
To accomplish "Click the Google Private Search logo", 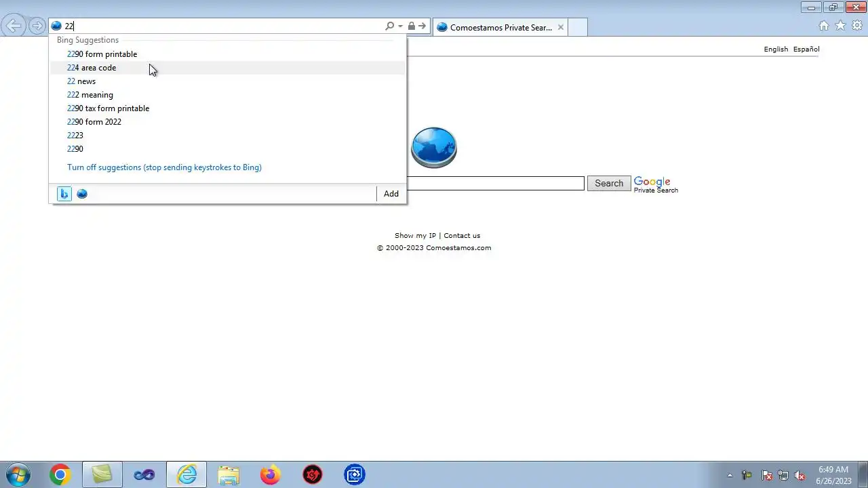I will 656,185.
